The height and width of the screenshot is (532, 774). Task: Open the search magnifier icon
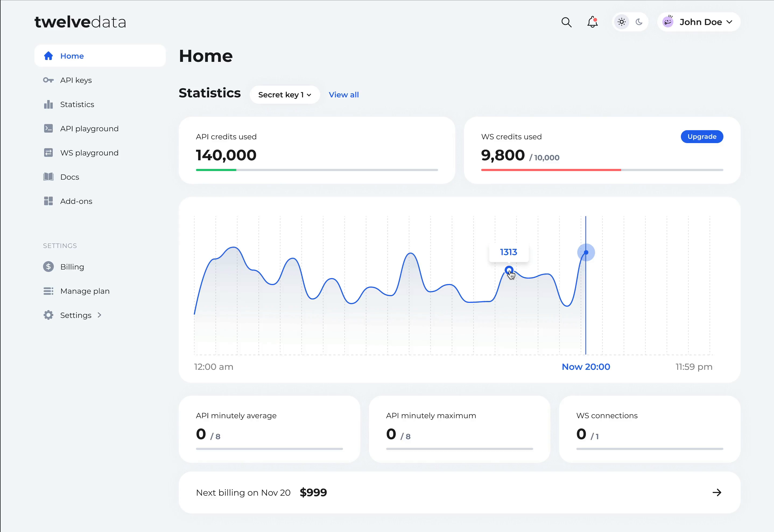coord(566,22)
